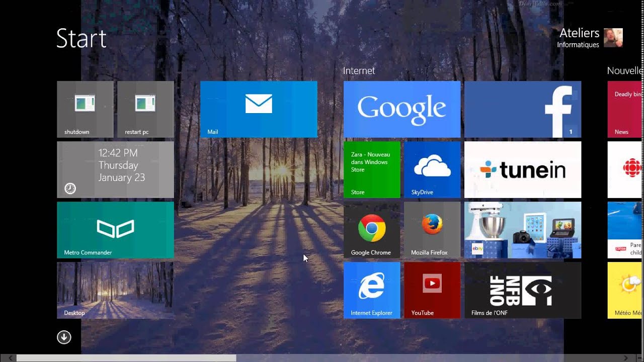The width and height of the screenshot is (644, 362).
Task: Click the scrollbar left arrow
Action: pos(11,358)
